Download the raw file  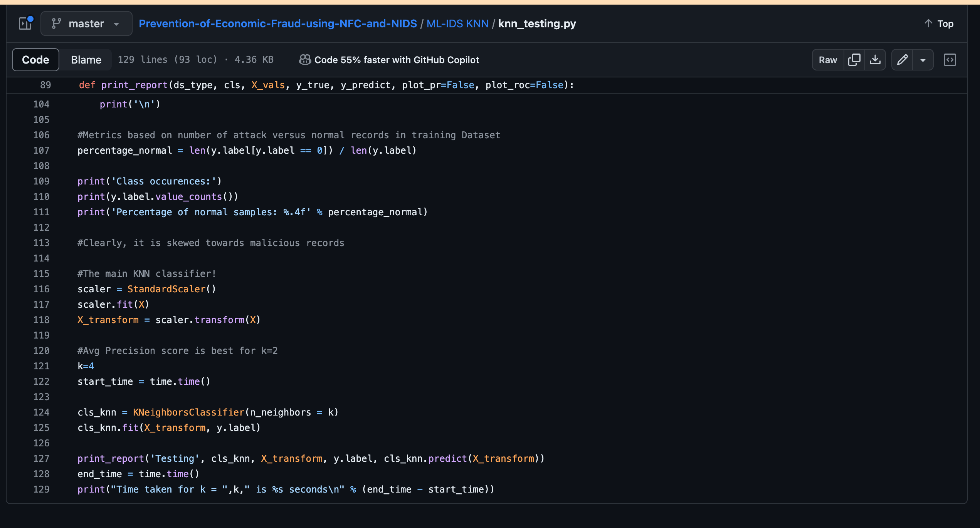(875, 60)
